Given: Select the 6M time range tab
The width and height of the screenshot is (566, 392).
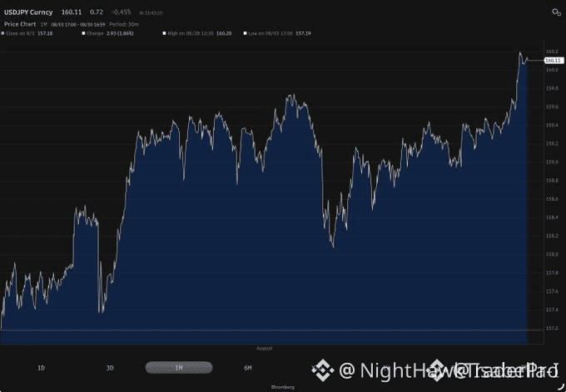Looking at the screenshot, I should 248,368.
